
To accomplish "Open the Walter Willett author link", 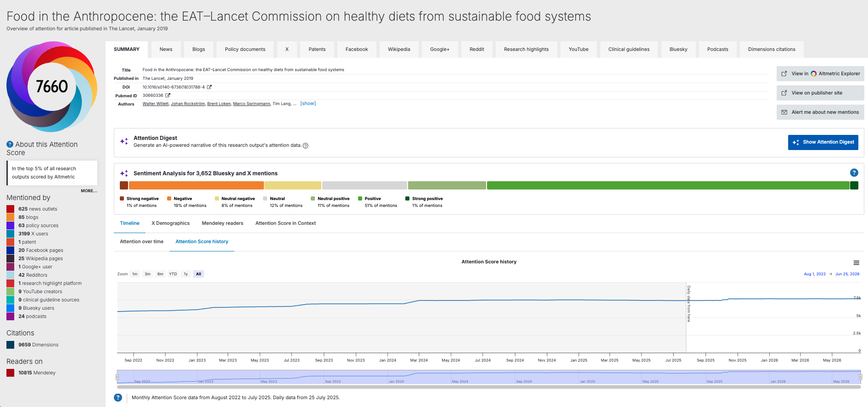I will 156,104.
